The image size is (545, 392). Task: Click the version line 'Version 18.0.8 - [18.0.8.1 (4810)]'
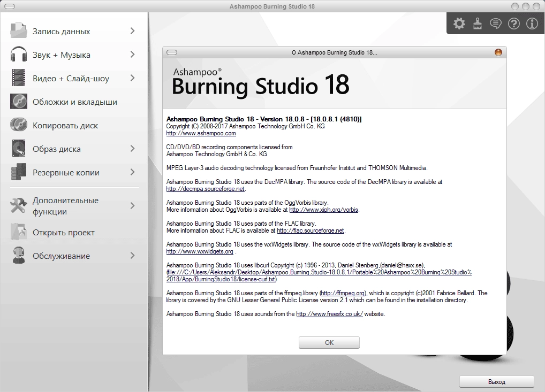pos(311,119)
